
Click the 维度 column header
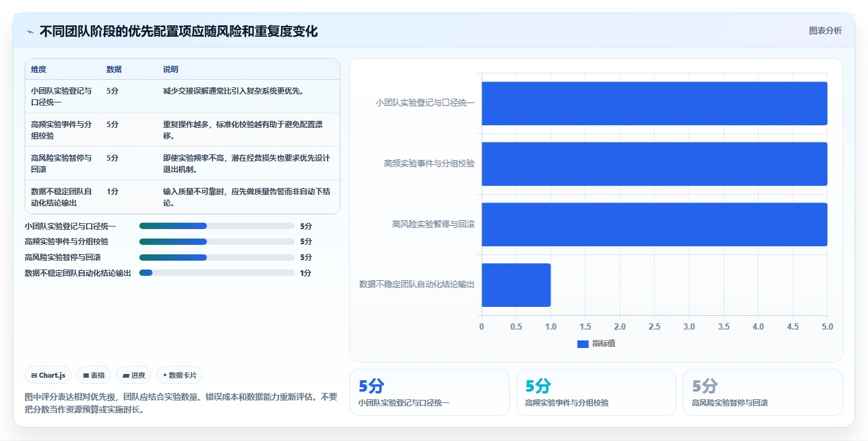(x=39, y=70)
